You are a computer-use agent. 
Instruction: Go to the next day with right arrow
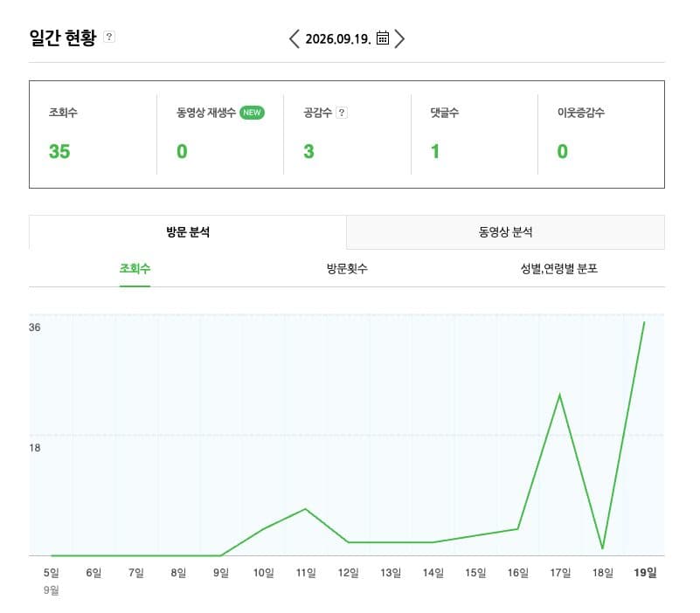point(400,38)
